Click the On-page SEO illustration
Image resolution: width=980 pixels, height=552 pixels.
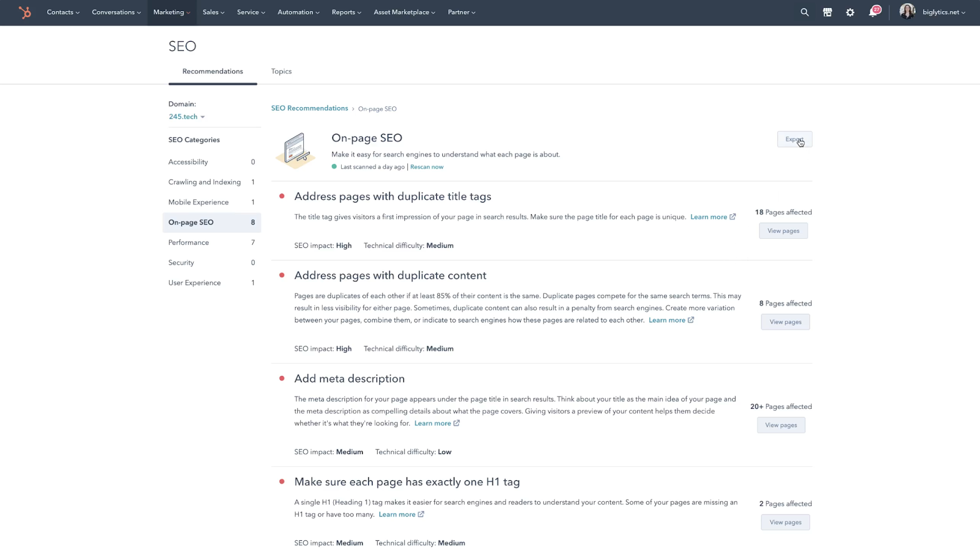[295, 151]
